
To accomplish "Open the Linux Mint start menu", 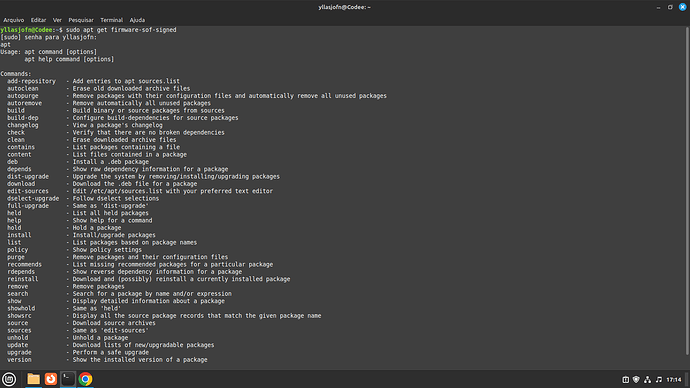I will 9,379.
